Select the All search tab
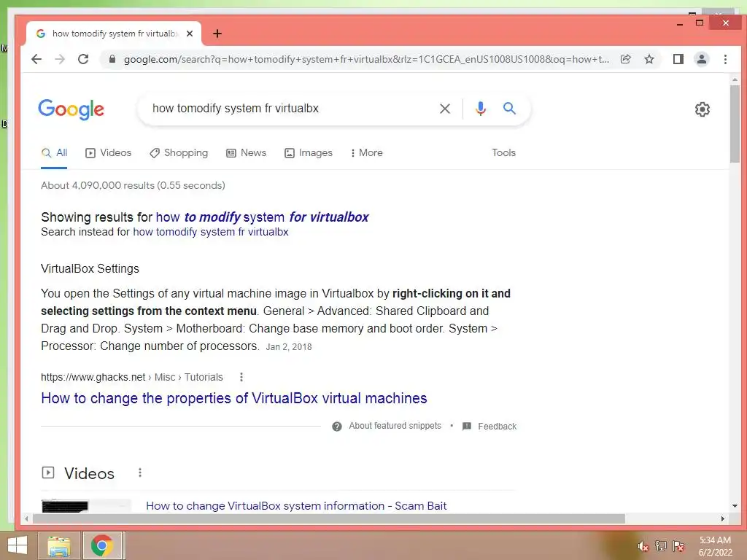The height and width of the screenshot is (560, 747). click(54, 153)
